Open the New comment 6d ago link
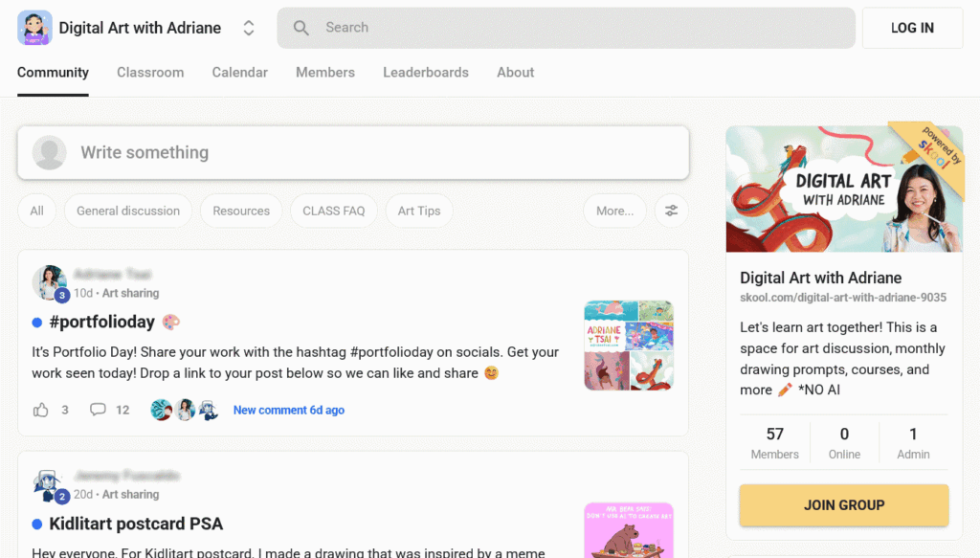The height and width of the screenshot is (558, 980). tap(289, 410)
